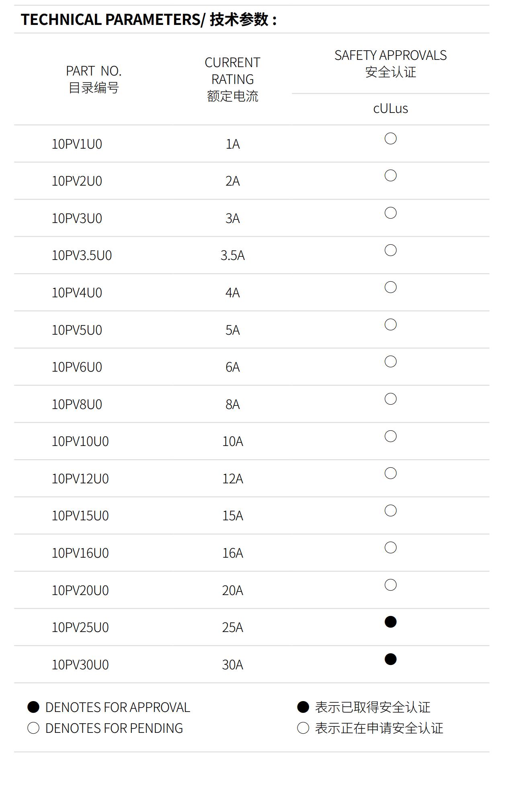The height and width of the screenshot is (812, 510).
Task: Click the filled approval dot for 10PV30U0
Action: pyautogui.click(x=390, y=659)
